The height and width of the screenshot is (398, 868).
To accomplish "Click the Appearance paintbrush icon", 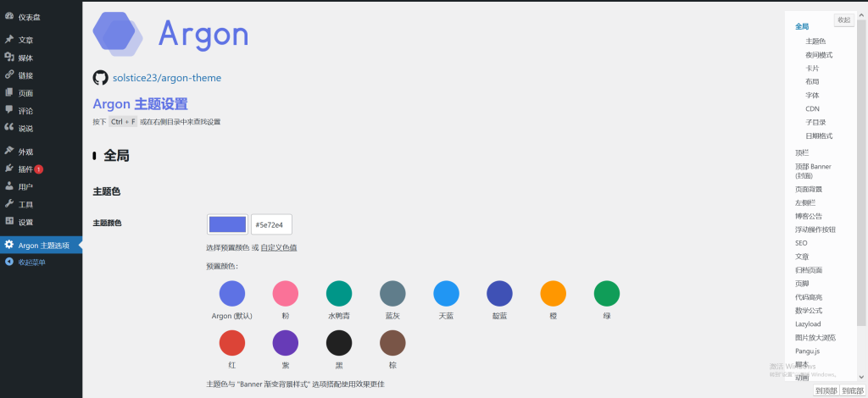I will (x=8, y=152).
